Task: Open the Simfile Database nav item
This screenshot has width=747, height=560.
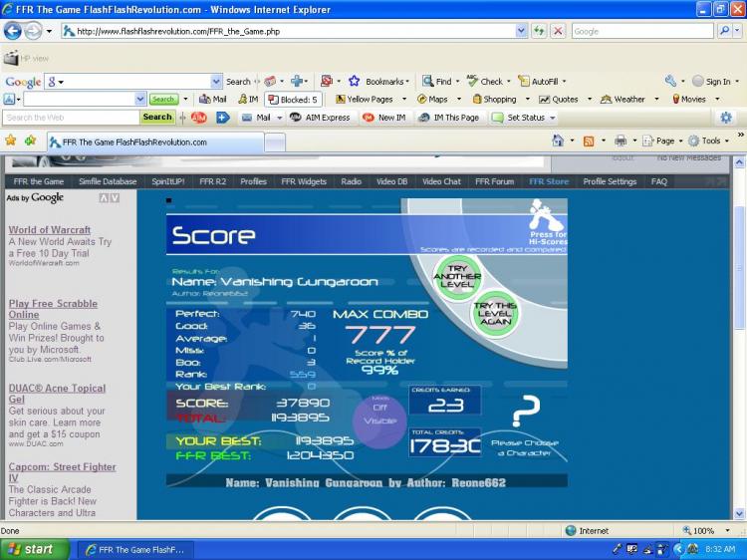Action: (x=108, y=181)
